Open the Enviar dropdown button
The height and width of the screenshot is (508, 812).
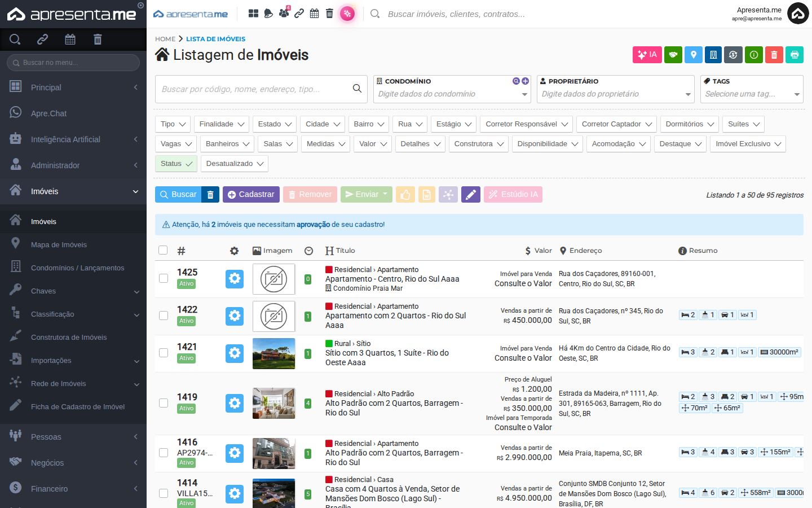(x=367, y=194)
